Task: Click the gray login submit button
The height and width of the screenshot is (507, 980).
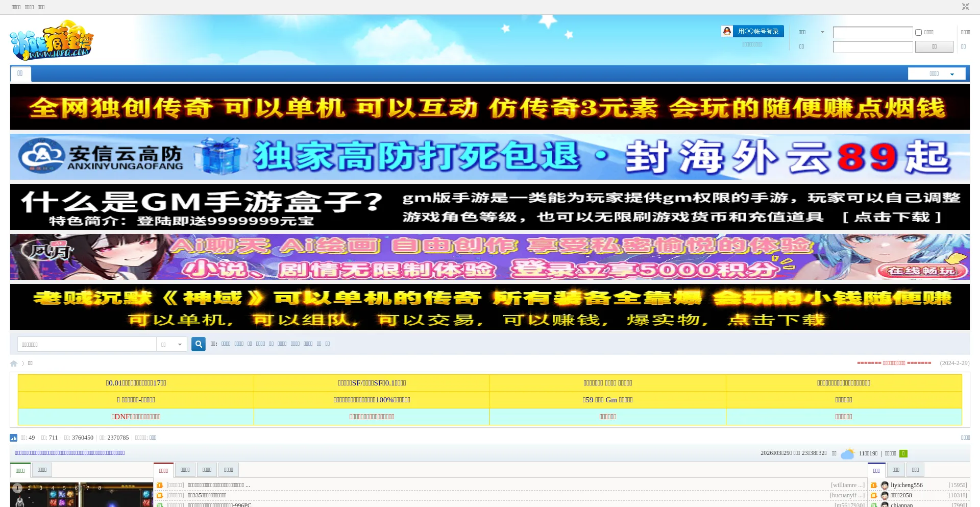Action: 934,46
